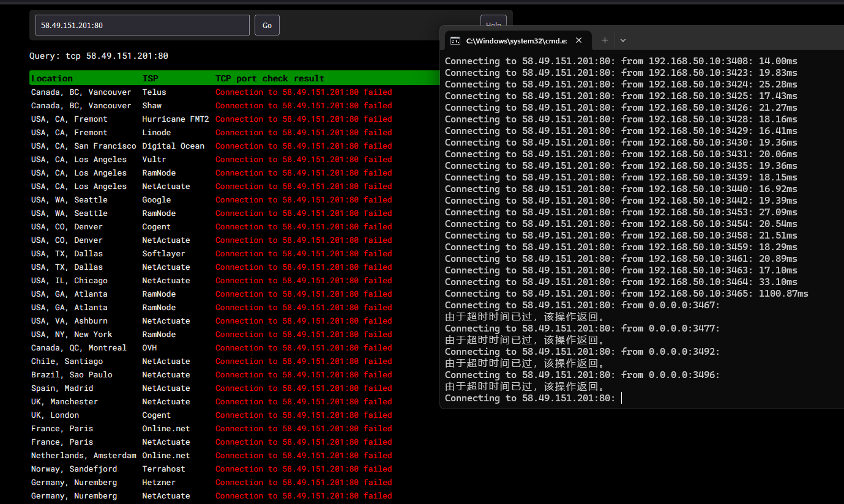Screen dimensions: 844x504
Task: Click the failed connection result in the Telus row
Action: tap(304, 92)
